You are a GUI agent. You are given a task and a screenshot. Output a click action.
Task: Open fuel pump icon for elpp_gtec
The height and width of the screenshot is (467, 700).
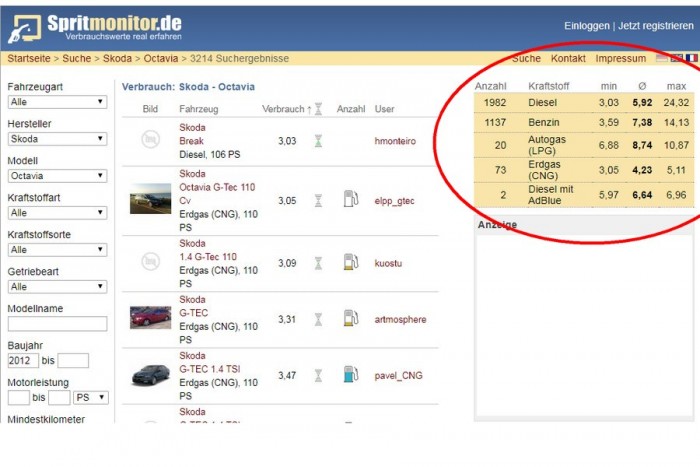click(351, 199)
